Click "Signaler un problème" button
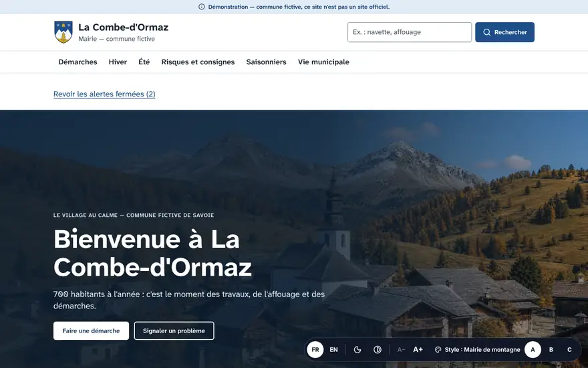This screenshot has height=368, width=588. 174,331
